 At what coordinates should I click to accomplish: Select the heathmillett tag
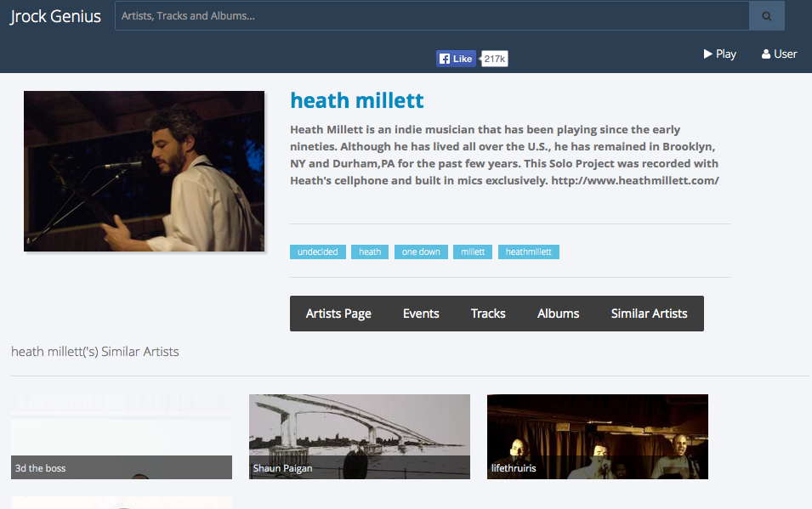[x=529, y=252]
